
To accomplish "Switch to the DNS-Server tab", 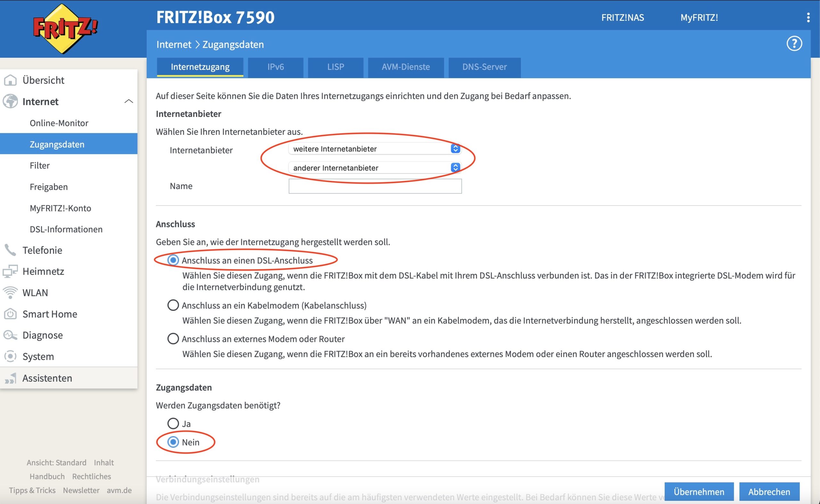I will click(x=484, y=67).
